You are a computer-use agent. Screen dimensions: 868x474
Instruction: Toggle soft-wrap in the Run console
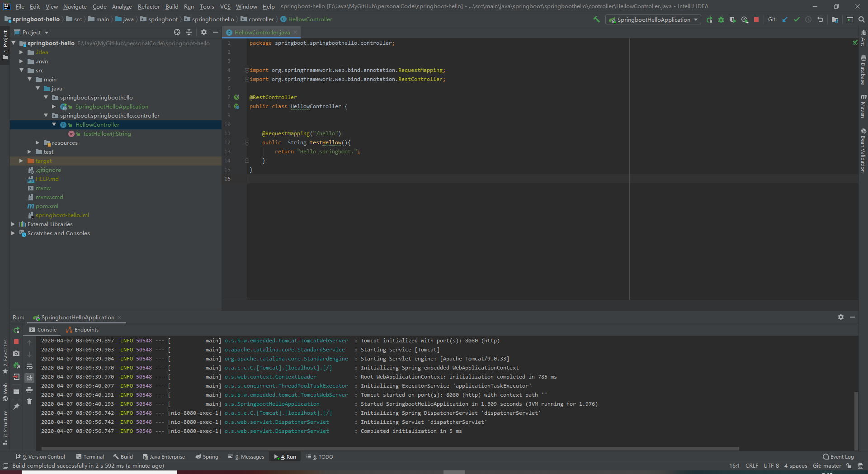[x=29, y=366]
